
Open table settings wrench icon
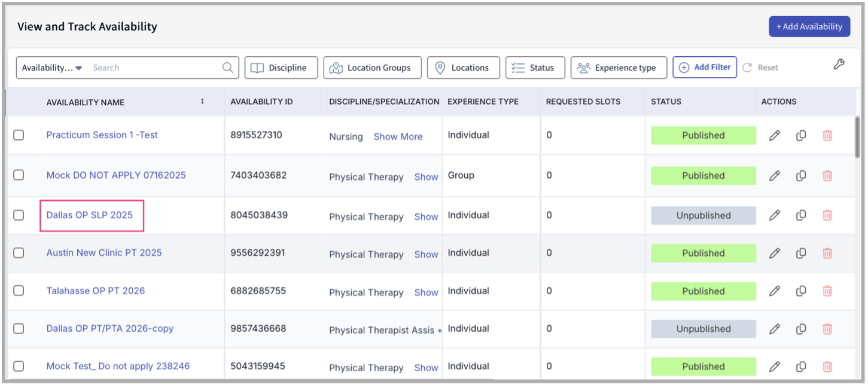click(839, 65)
